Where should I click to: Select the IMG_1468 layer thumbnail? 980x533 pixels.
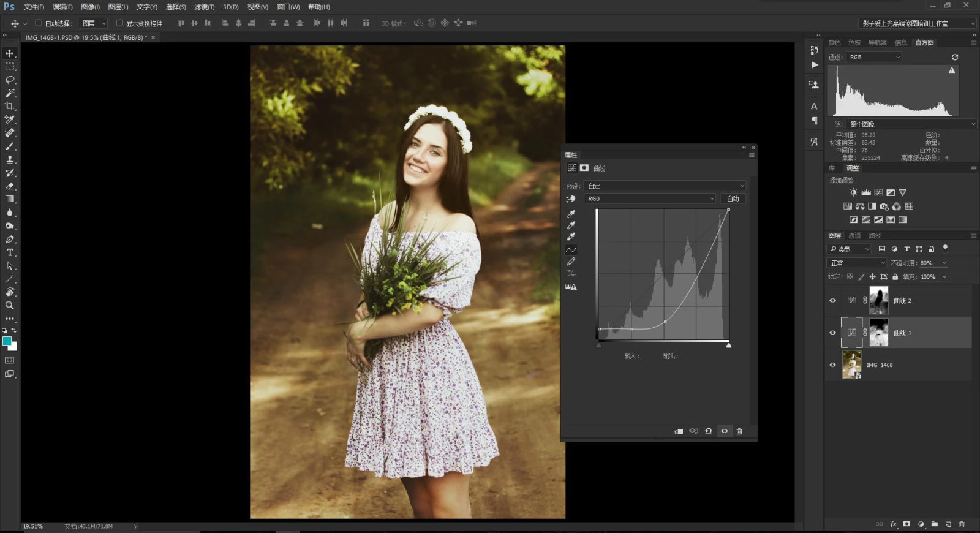(x=852, y=365)
